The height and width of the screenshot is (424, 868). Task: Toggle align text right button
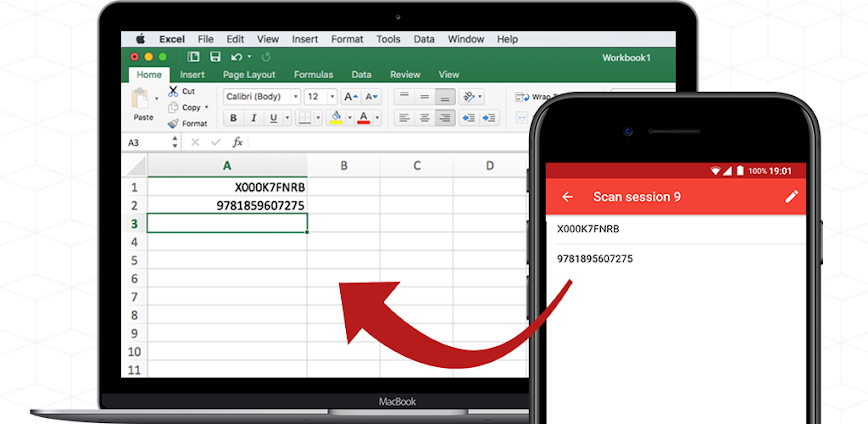point(445,118)
